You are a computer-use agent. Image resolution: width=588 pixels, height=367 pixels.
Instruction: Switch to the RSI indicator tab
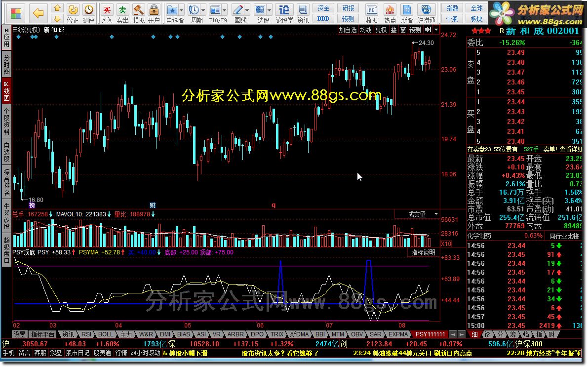(86, 334)
